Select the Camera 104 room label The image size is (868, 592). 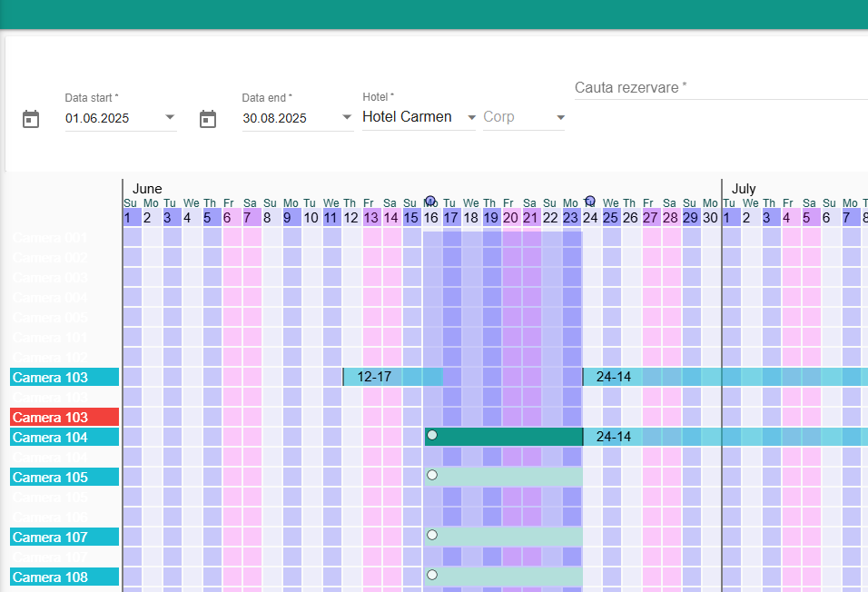(64, 437)
